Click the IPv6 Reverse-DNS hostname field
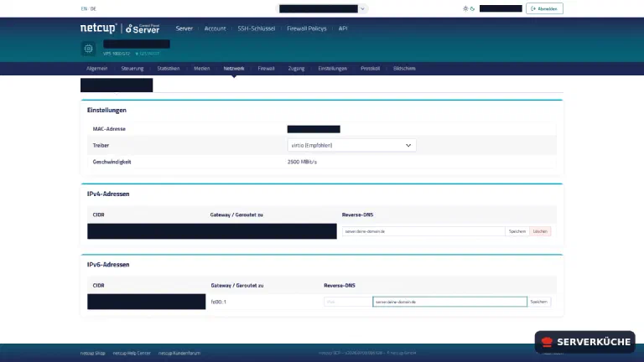Image resolution: width=644 pixels, height=362 pixels. coord(449,302)
